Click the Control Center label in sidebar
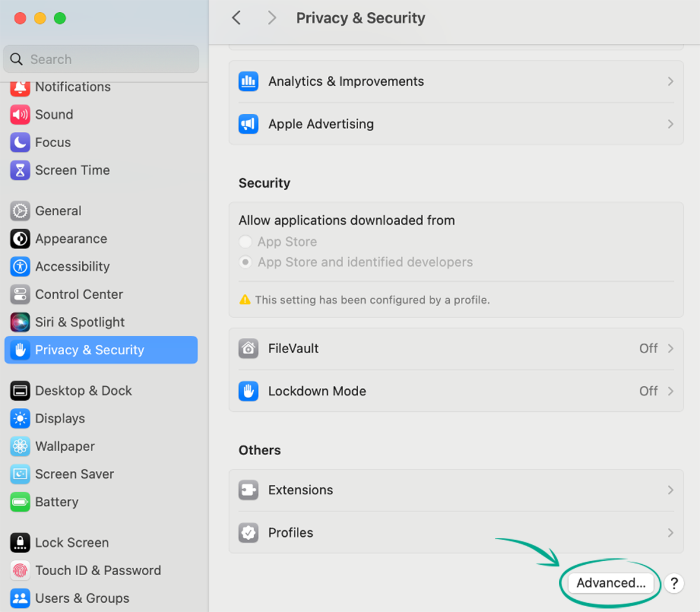This screenshot has height=612, width=700. pos(79,294)
